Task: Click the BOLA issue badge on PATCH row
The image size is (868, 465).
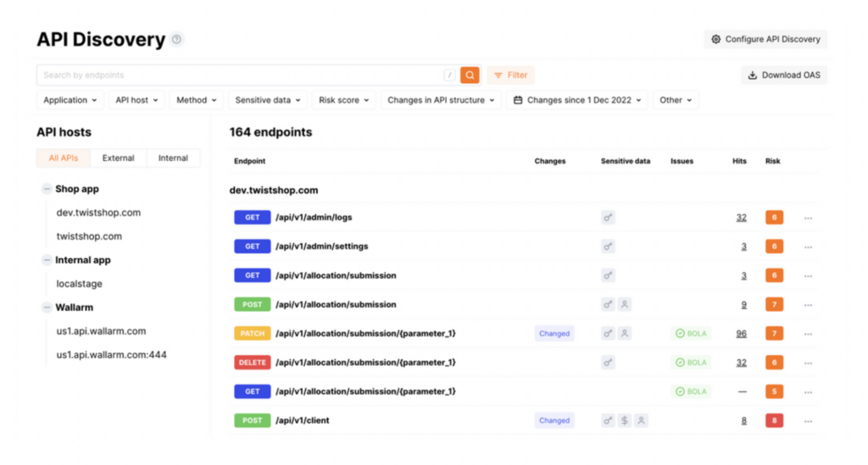Action: (691, 334)
